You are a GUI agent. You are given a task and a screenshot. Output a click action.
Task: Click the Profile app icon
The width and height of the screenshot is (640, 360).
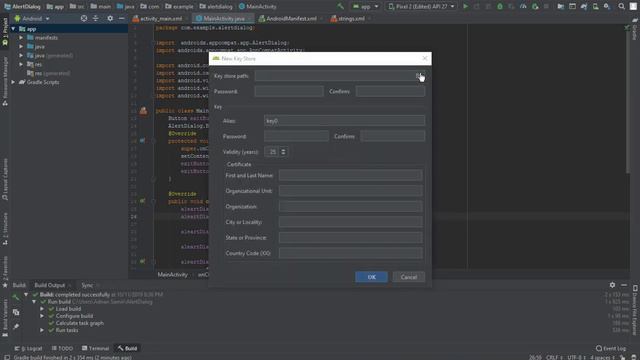point(523,7)
